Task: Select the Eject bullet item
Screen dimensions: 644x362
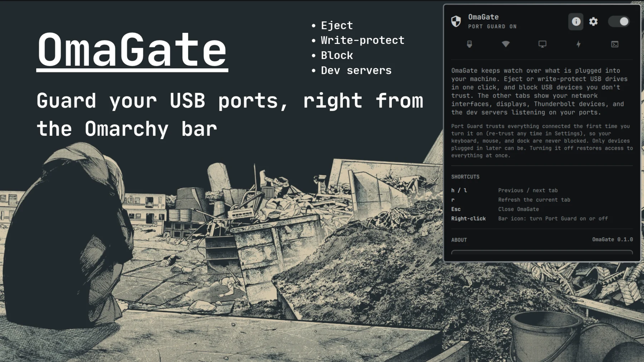Action: (x=337, y=25)
